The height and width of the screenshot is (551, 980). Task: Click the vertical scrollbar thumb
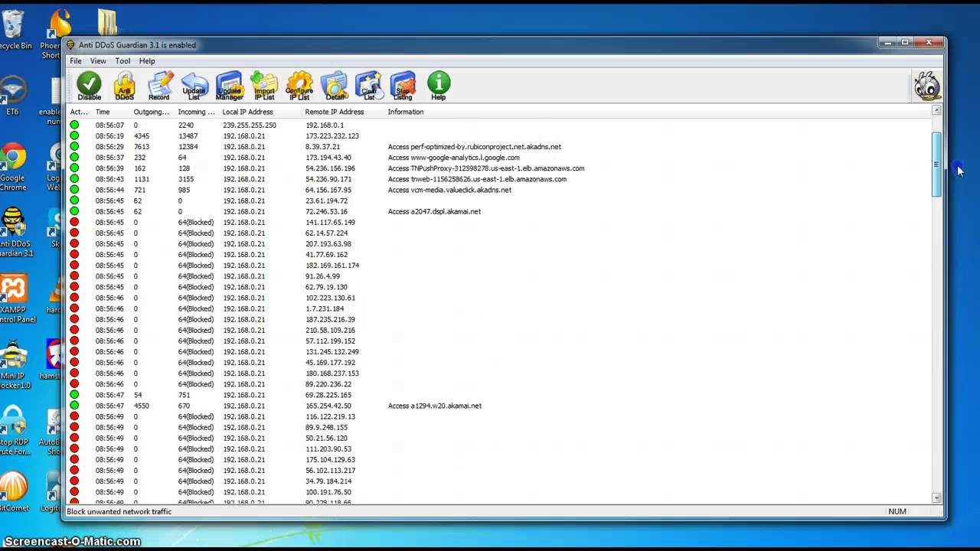coord(936,164)
